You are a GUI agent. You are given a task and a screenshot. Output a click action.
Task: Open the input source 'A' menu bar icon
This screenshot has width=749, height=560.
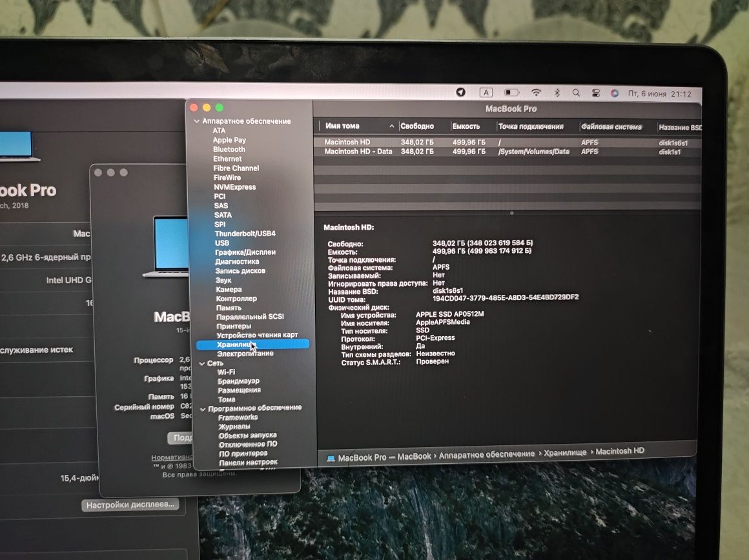coord(486,93)
